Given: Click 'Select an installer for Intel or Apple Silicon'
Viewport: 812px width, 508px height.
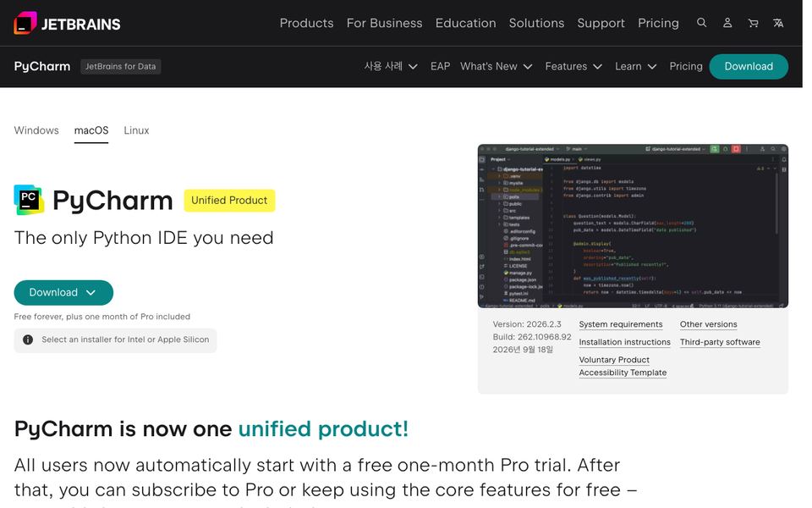Looking at the screenshot, I should 125,340.
